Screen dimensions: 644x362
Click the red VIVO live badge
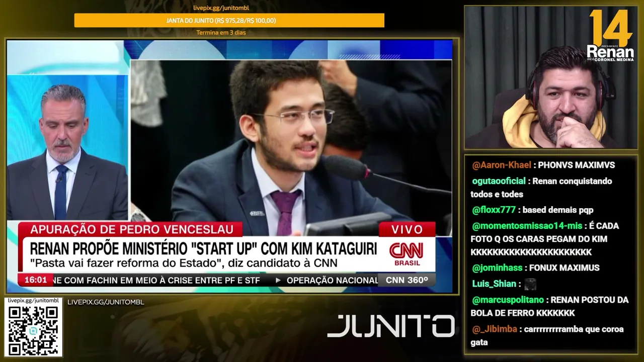point(407,229)
